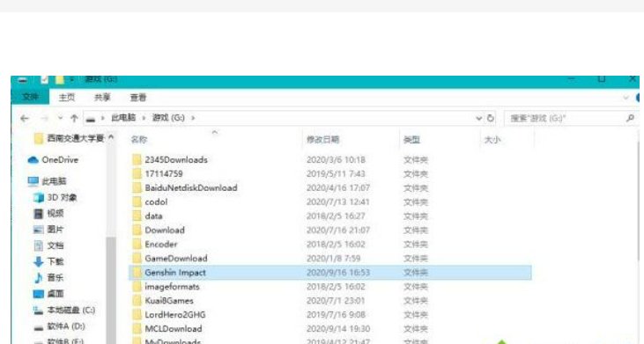Expand the ribbon with the chevron
This screenshot has height=344, width=644.
pos(625,98)
